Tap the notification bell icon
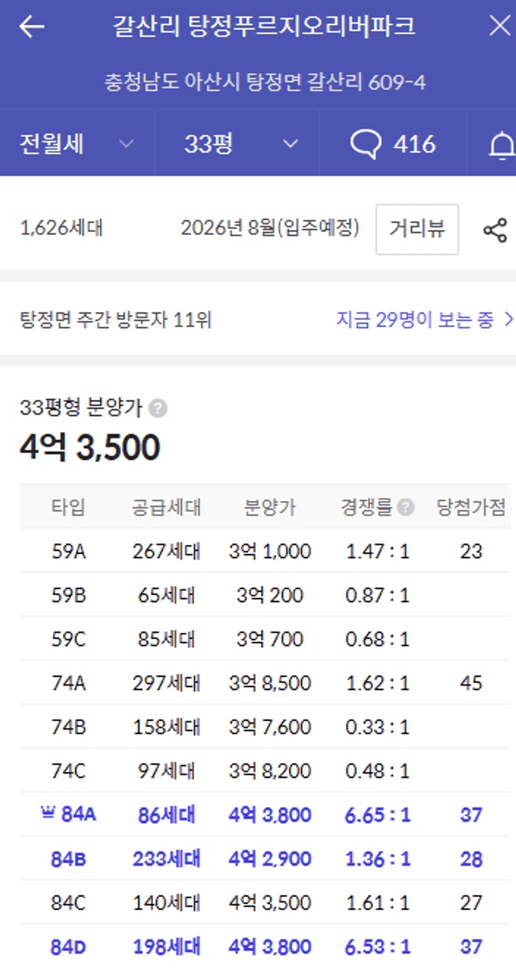516x980 pixels. point(501,145)
